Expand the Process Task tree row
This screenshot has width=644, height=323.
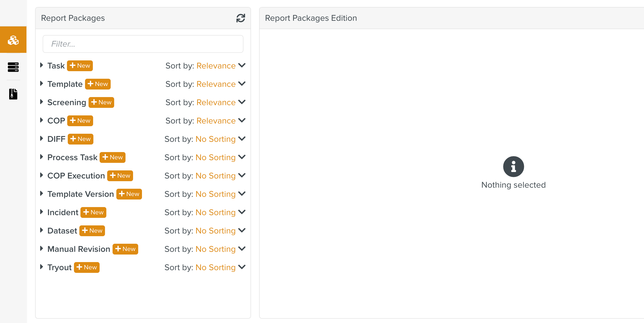pyautogui.click(x=42, y=157)
